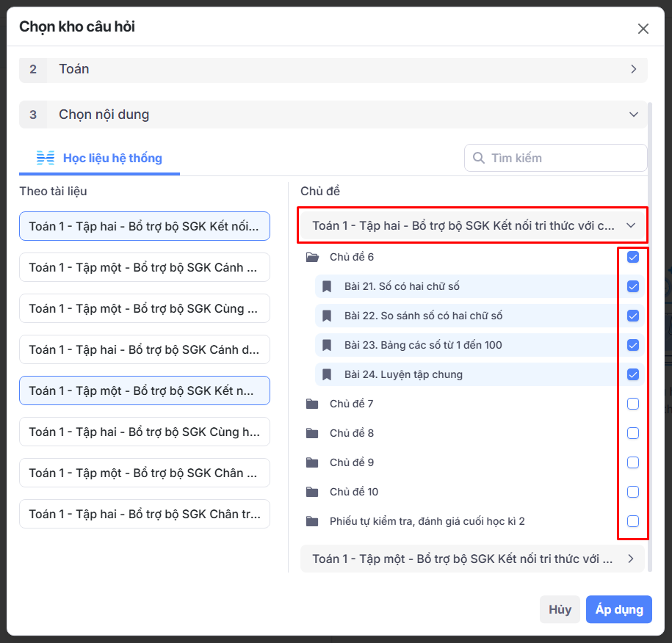This screenshot has width=672, height=643.
Task: Click the folder icon next to Chủ đề 7
Action: 312,404
